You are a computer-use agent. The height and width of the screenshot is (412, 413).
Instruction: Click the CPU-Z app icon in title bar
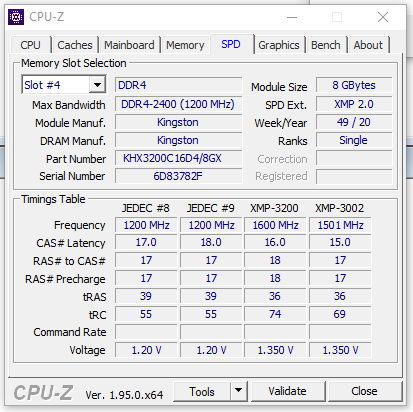pyautogui.click(x=16, y=17)
